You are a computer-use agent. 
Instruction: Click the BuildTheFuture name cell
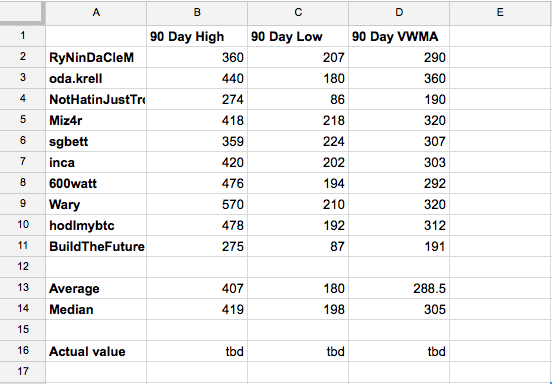96,246
